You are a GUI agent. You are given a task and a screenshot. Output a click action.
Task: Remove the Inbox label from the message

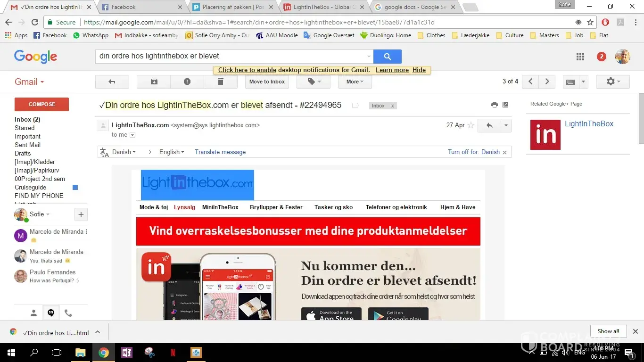[392, 106]
